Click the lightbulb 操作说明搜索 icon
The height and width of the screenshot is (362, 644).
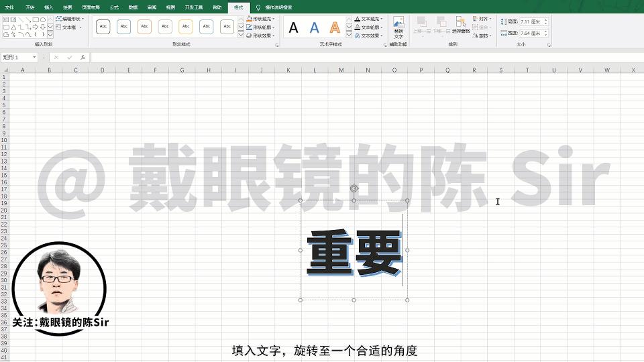point(258,7)
